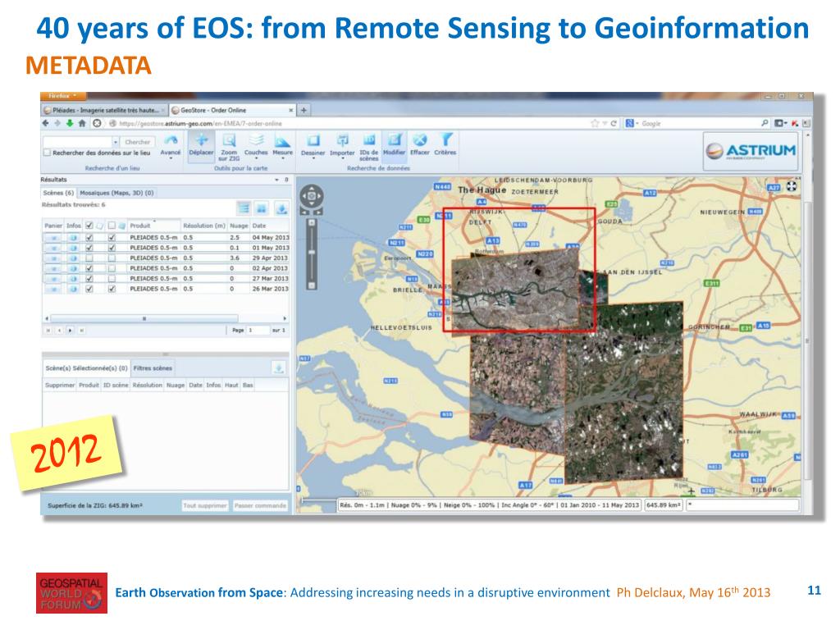Open the Couches layers tool
840x630 pixels.
[256, 146]
